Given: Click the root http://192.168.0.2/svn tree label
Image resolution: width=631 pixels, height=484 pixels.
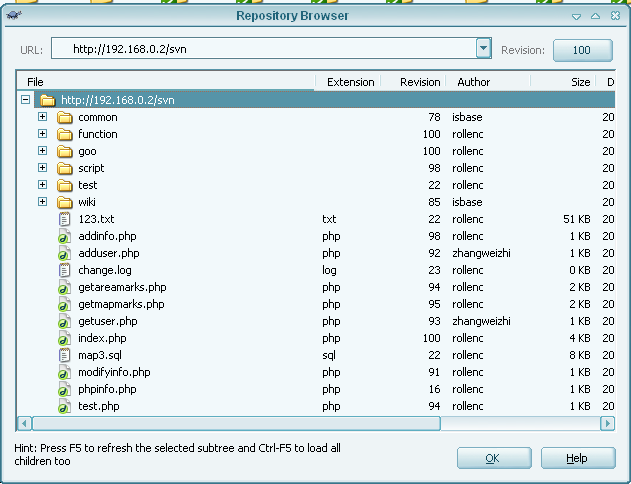Looking at the screenshot, I should (118, 100).
